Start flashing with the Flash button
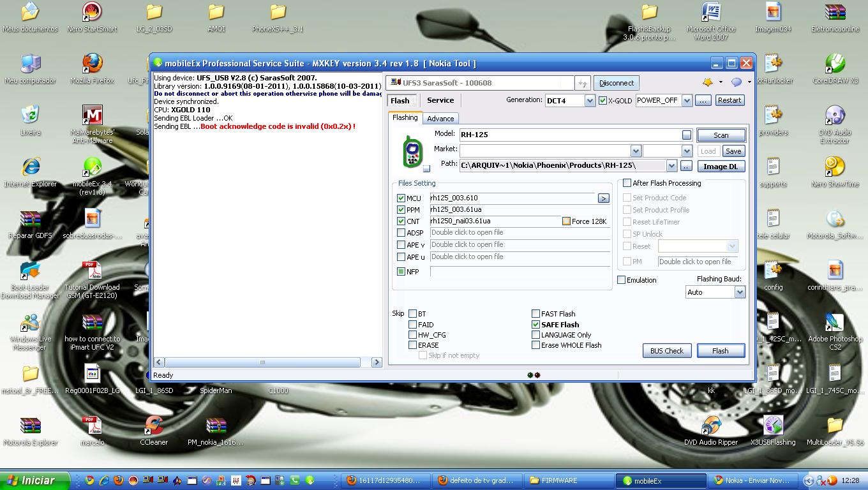Viewport: 868px width, 490px height. tap(721, 351)
